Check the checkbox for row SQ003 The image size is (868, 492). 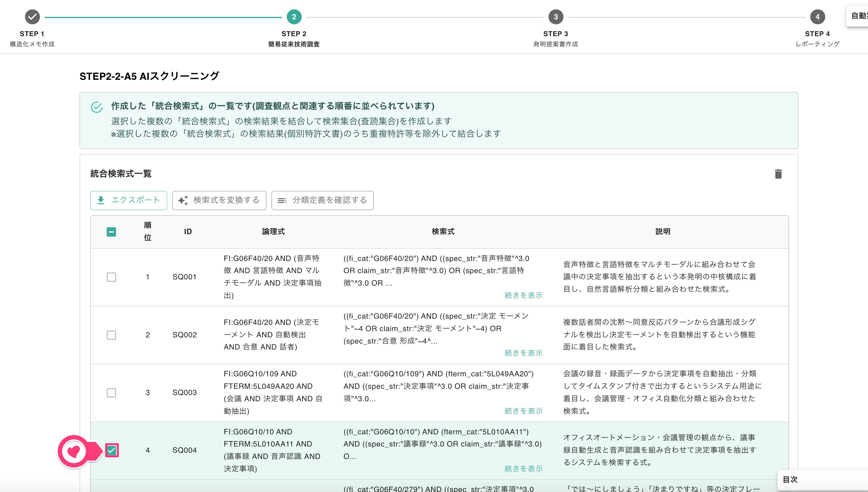[111, 393]
